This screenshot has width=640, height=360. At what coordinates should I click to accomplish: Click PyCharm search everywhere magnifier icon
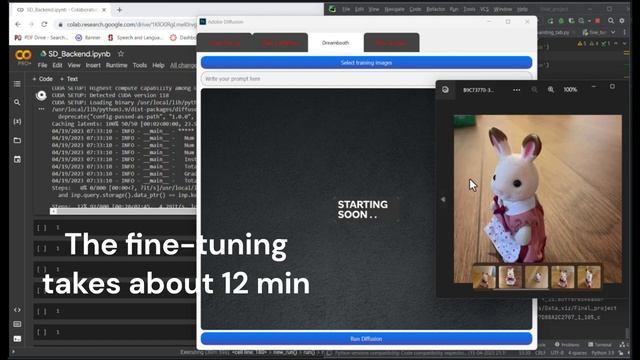click(x=611, y=20)
